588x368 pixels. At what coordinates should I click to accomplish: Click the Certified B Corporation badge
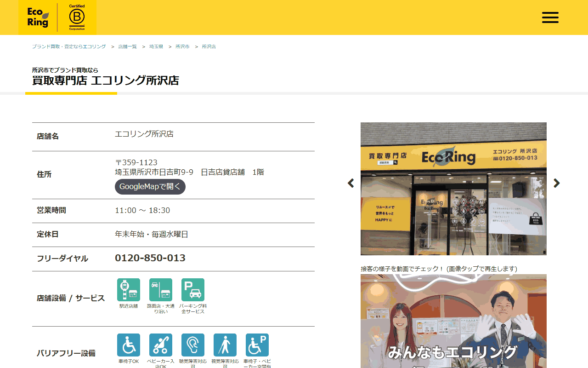click(77, 17)
